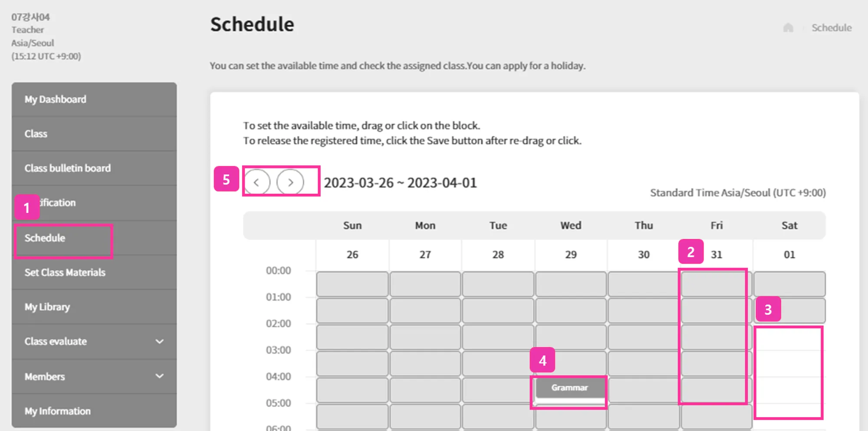Open the My Information page
Viewport: 868px width, 431px height.
tap(57, 411)
